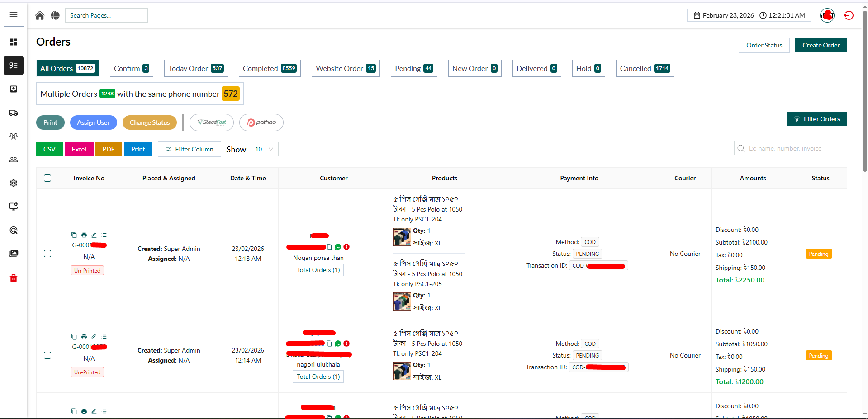The image size is (868, 419).
Task: Copy phone number of nagori ulukhala customer
Action: click(x=329, y=344)
